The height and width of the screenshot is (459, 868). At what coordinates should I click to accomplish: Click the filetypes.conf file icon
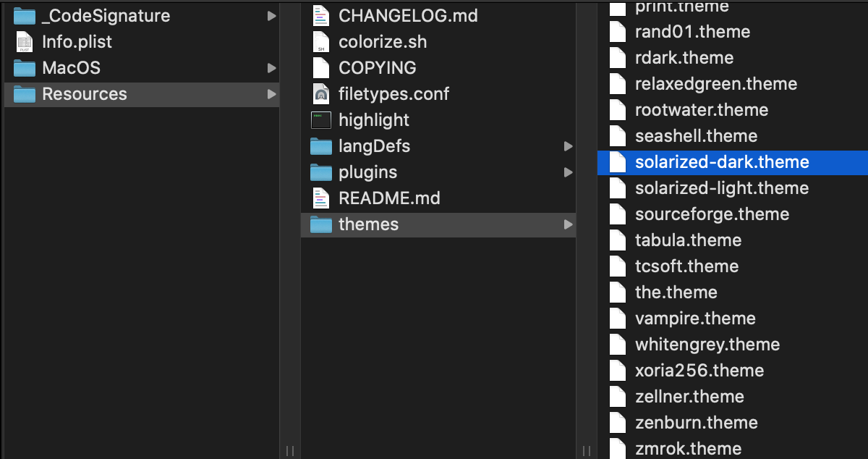320,94
